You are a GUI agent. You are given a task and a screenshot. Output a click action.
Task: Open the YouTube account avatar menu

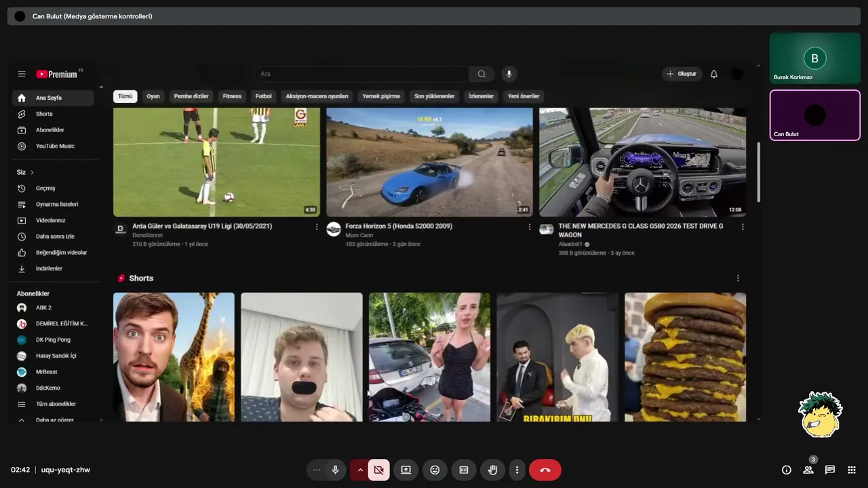coord(737,74)
